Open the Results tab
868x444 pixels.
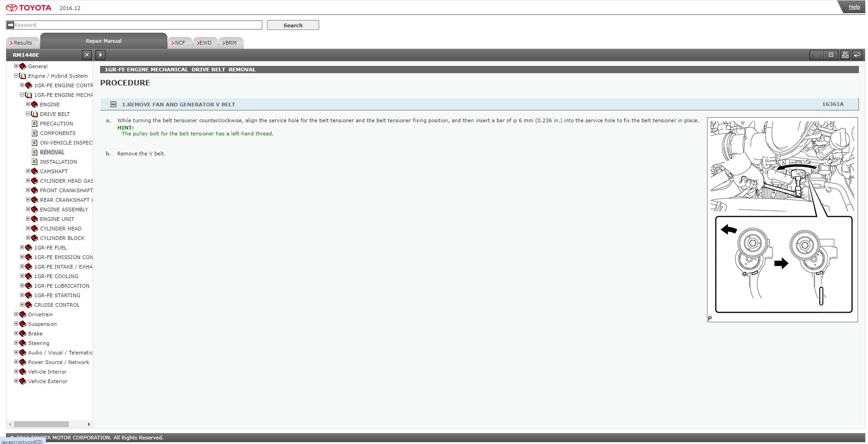click(22, 43)
